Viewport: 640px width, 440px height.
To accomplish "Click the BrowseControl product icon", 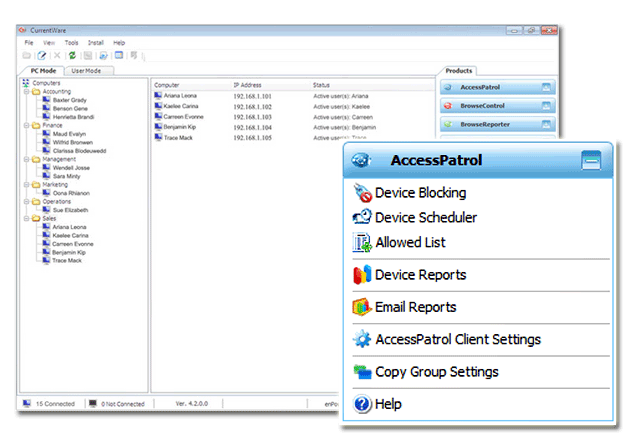I will (448, 106).
